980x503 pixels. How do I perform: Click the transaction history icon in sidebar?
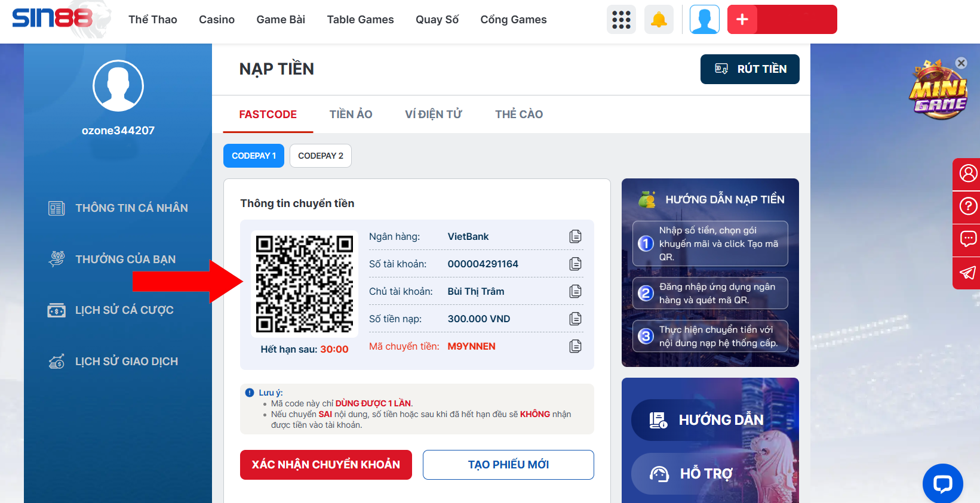(x=57, y=362)
